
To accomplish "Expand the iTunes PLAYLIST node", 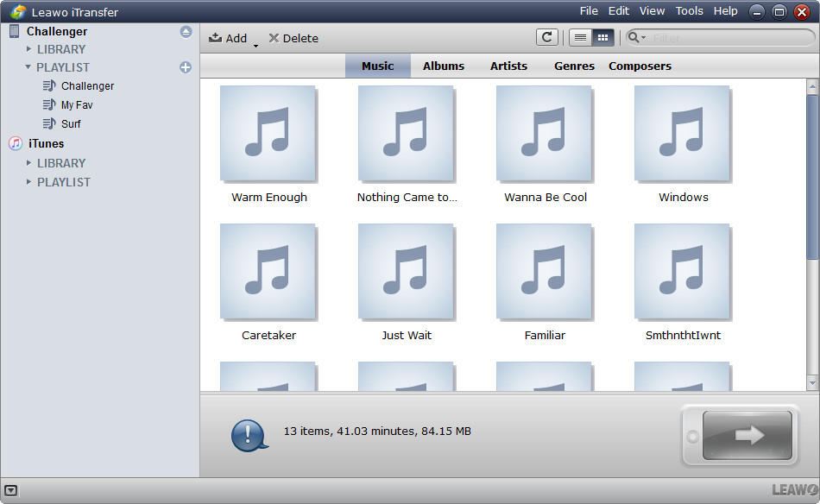I will click(x=28, y=182).
